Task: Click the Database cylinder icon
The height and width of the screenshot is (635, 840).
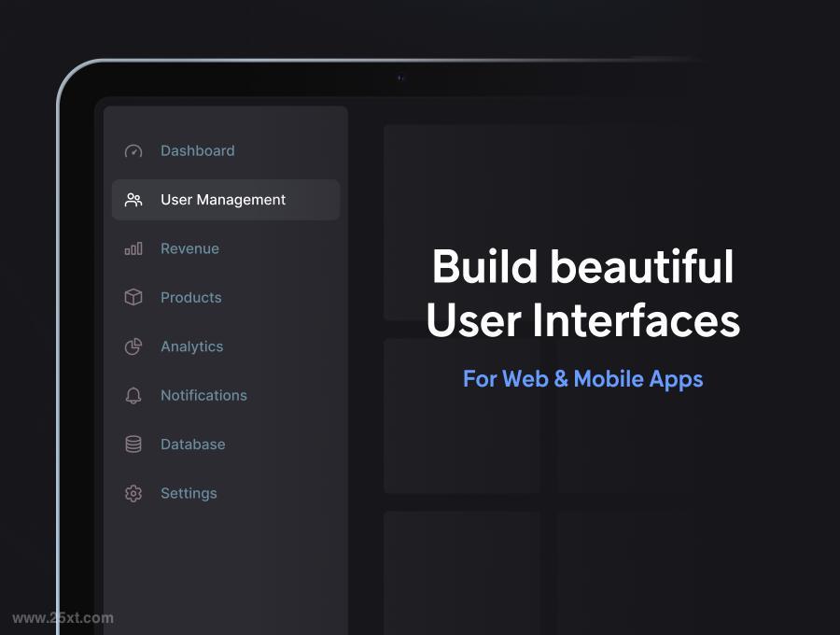Action: [x=133, y=444]
